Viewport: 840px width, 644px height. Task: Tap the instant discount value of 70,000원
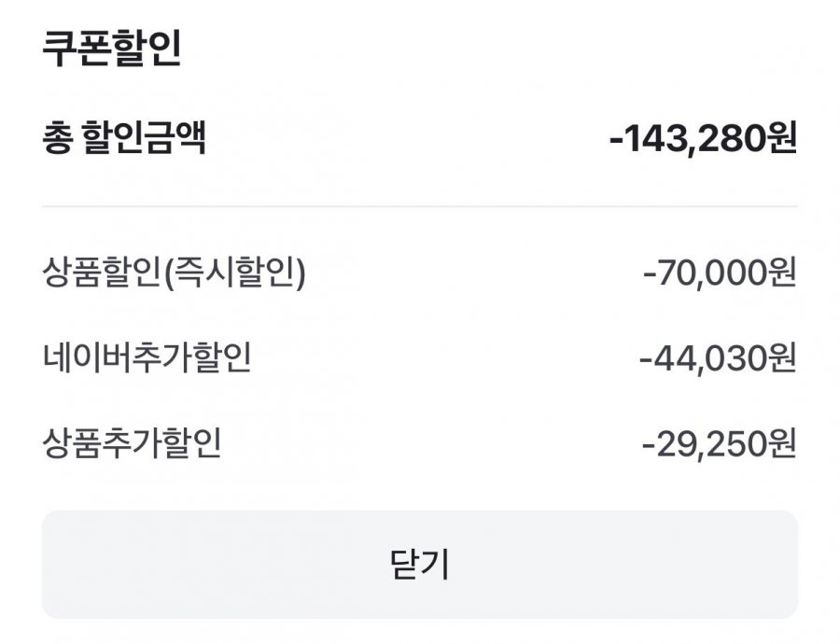(720, 275)
